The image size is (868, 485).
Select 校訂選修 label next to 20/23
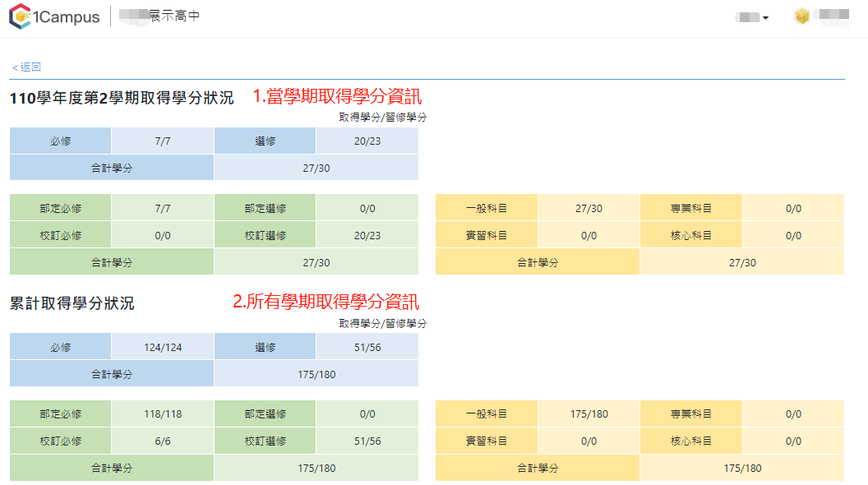pos(265,236)
